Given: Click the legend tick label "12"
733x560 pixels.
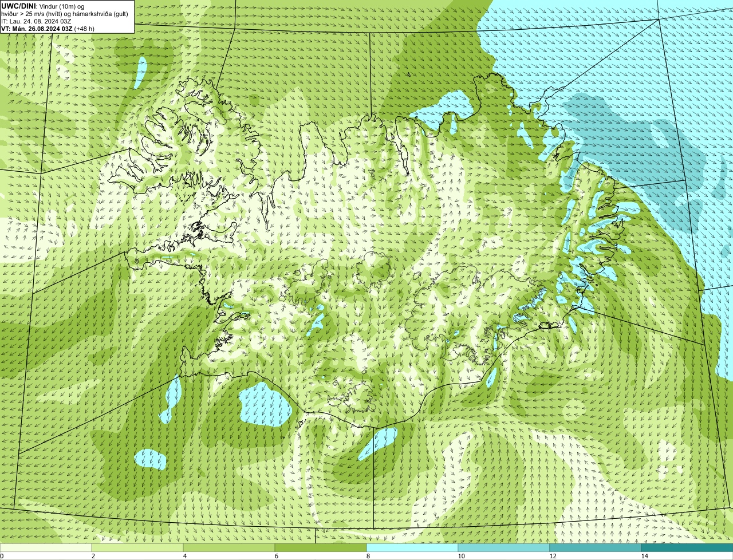Looking at the screenshot, I should [553, 556].
